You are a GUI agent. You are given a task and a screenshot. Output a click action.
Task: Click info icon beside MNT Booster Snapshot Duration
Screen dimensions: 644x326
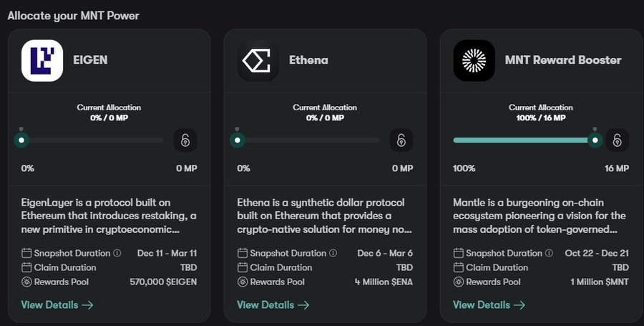pos(550,253)
